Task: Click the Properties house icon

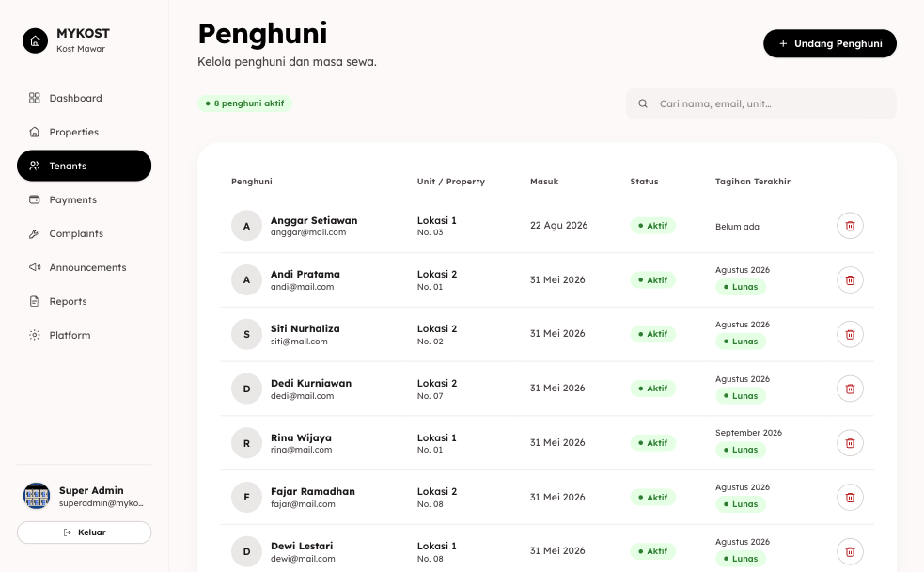Action: pyautogui.click(x=35, y=132)
